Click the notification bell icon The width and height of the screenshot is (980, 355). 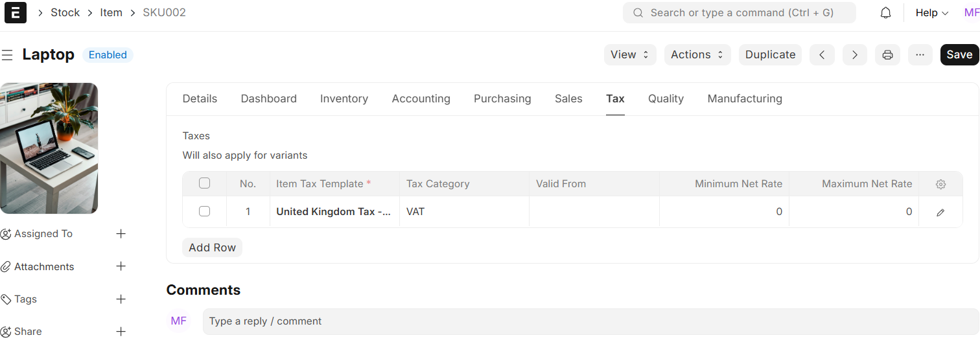click(x=886, y=13)
